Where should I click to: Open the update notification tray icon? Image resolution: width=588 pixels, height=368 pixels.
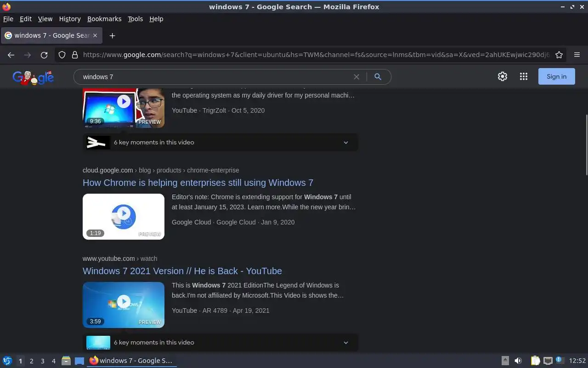560,360
